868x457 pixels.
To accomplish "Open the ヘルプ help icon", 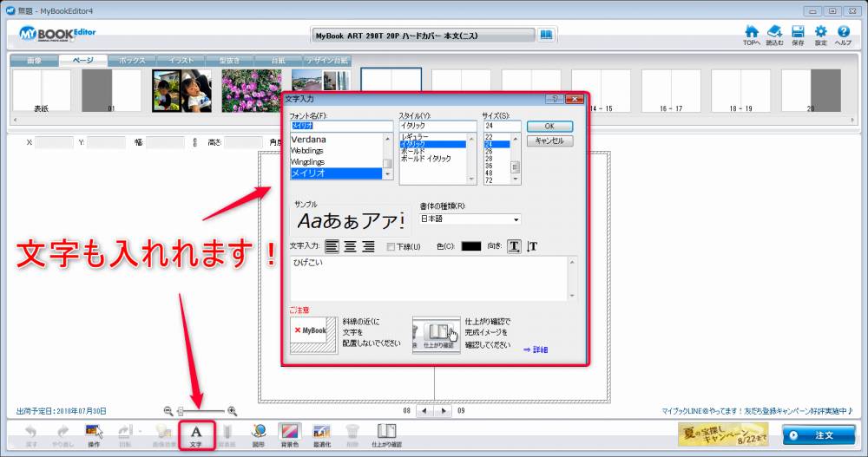I will point(843,35).
